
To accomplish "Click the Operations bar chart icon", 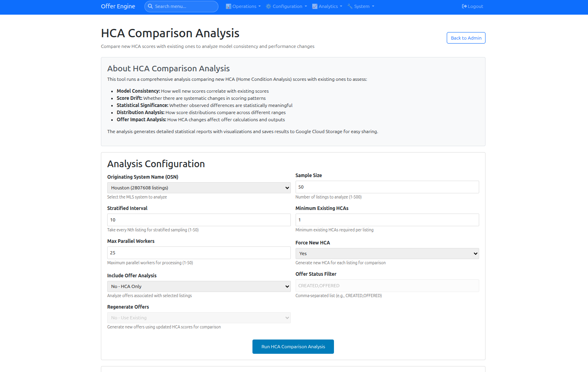I will click(228, 6).
